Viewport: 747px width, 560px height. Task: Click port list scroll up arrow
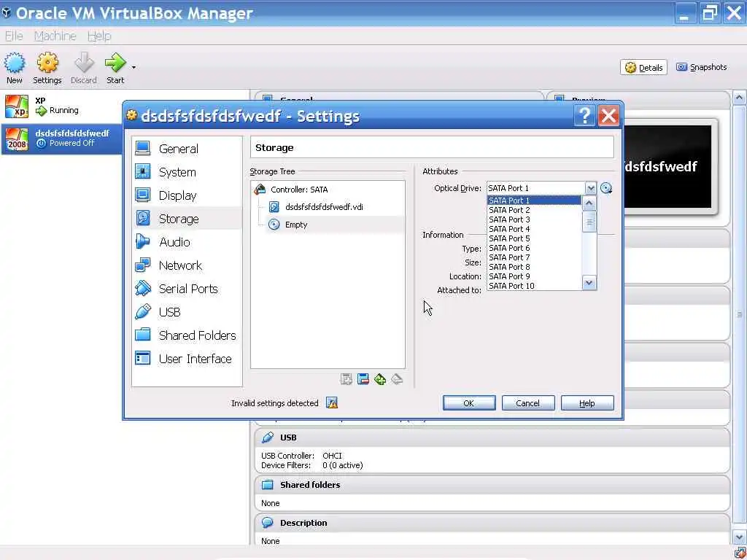(589, 204)
